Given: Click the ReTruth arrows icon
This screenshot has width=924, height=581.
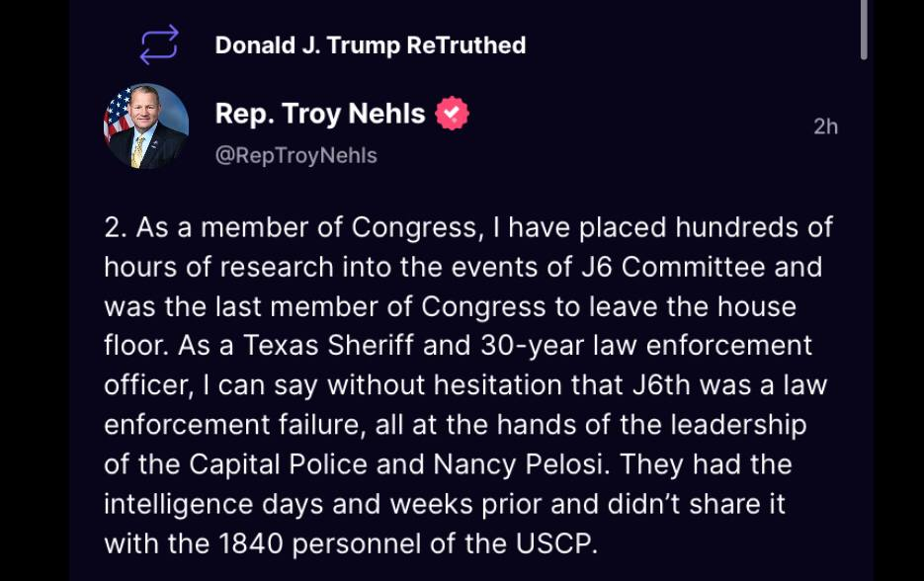Looking at the screenshot, I should [159, 45].
